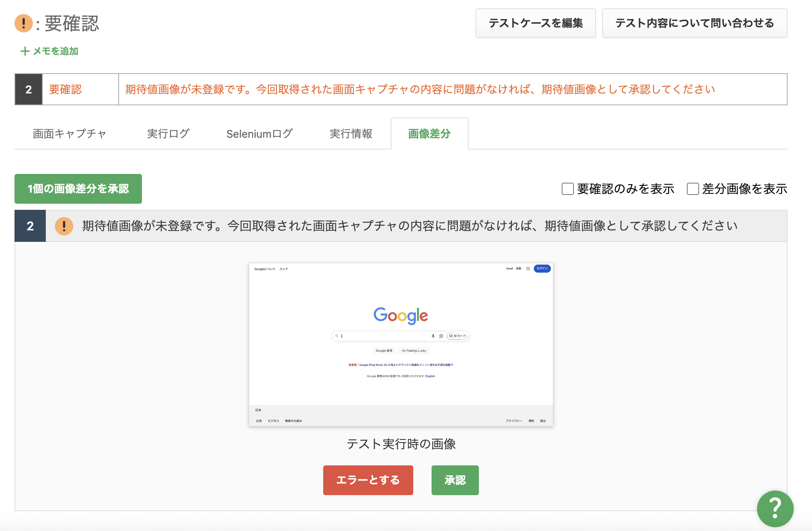
Task: Click the green help question mark icon
Action: coord(775,508)
